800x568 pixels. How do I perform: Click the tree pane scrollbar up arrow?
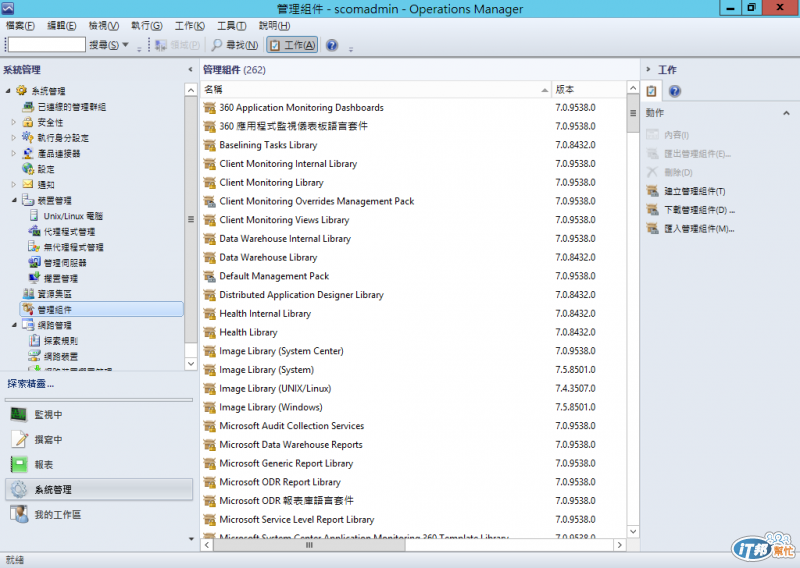pyautogui.click(x=190, y=90)
